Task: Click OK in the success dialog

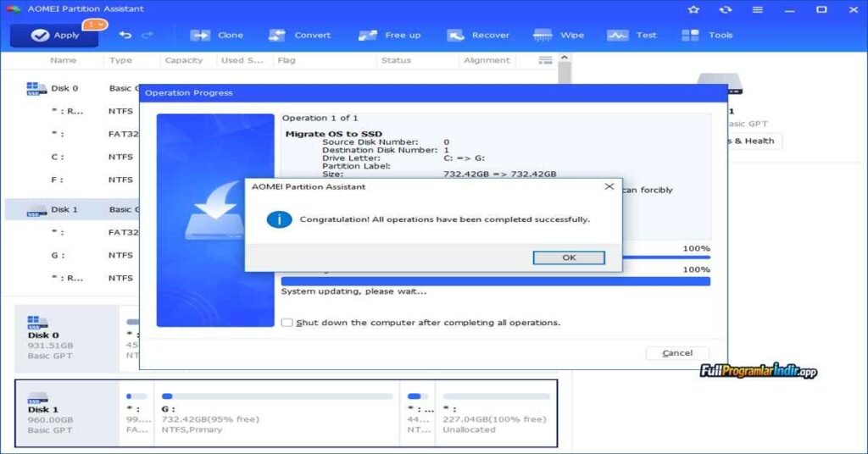Action: (569, 257)
